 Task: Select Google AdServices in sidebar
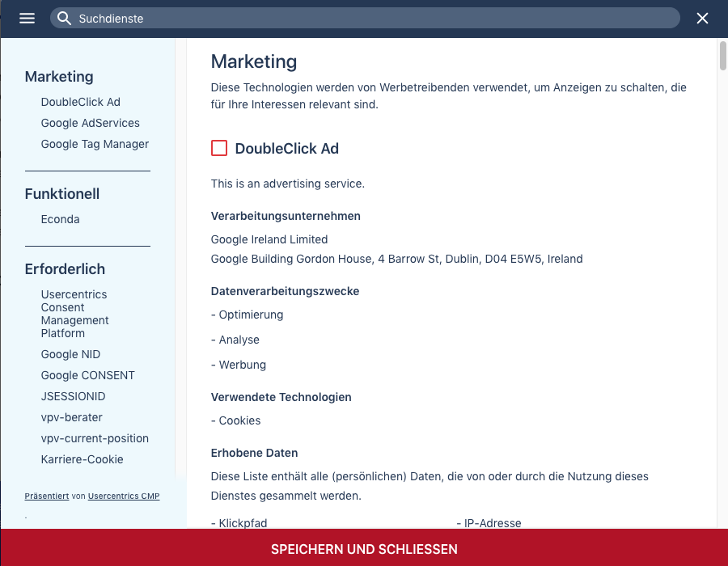click(x=90, y=123)
